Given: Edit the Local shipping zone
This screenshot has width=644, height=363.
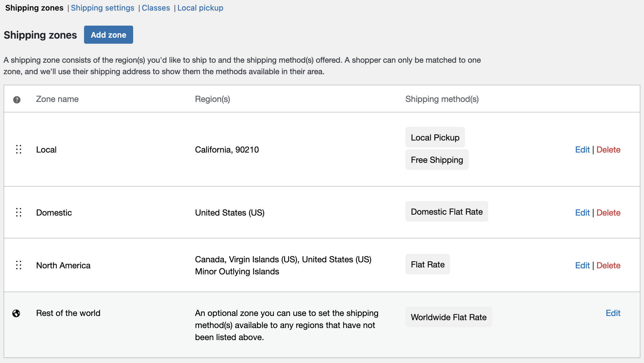Looking at the screenshot, I should [x=582, y=149].
